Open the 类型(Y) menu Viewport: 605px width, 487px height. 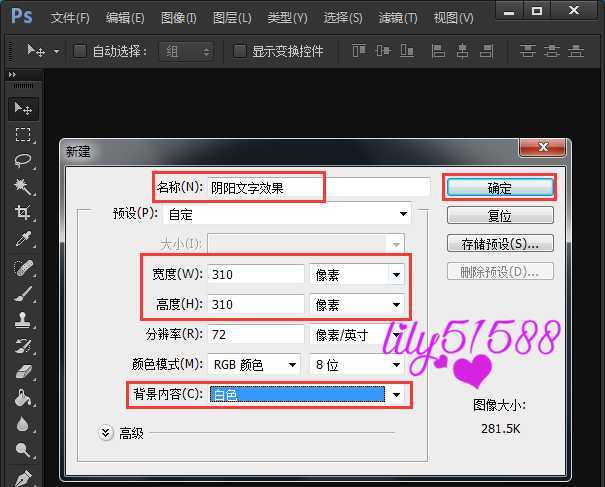287,18
